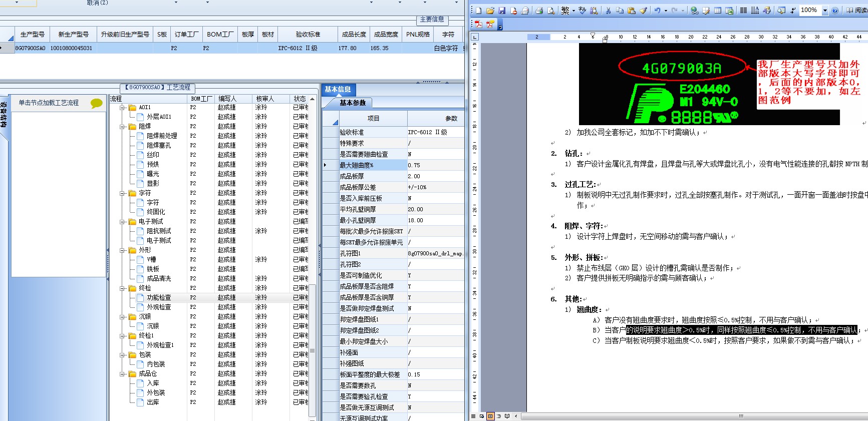
Task: Select the V槽 process node
Action: click(x=151, y=260)
